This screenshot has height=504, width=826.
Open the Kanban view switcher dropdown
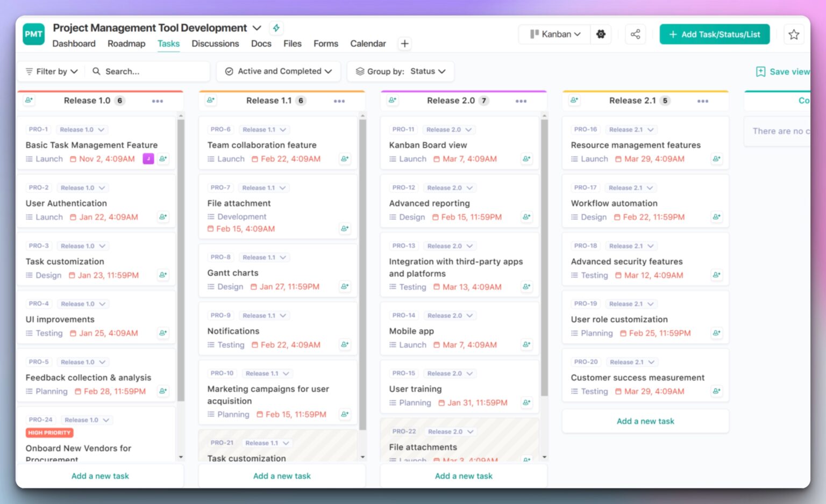[x=554, y=34]
